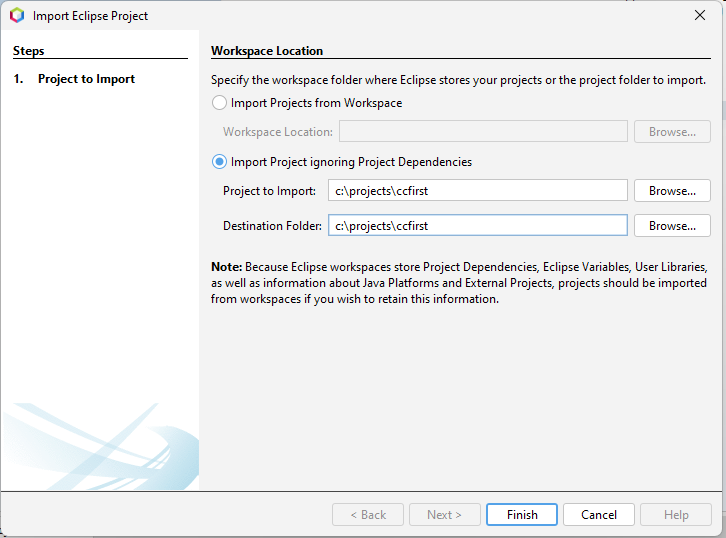Click the Import Eclipse Project window title
Screen dimensions: 726x538
pos(91,16)
